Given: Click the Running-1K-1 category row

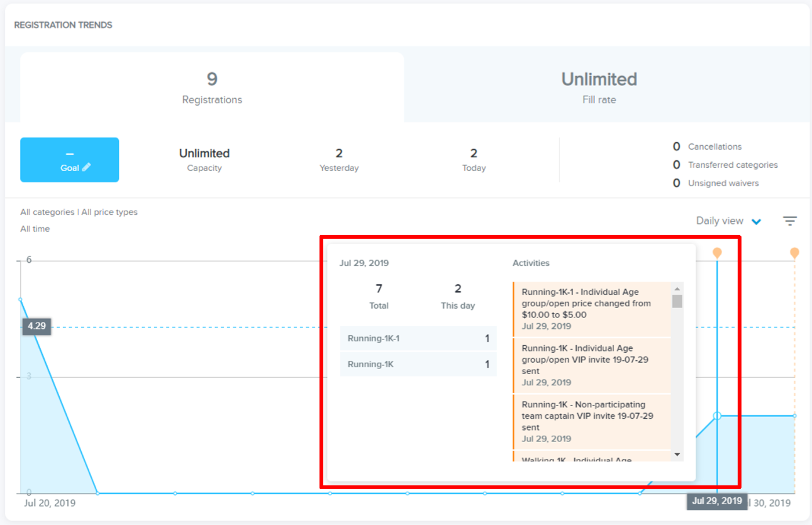Looking at the screenshot, I should point(418,338).
